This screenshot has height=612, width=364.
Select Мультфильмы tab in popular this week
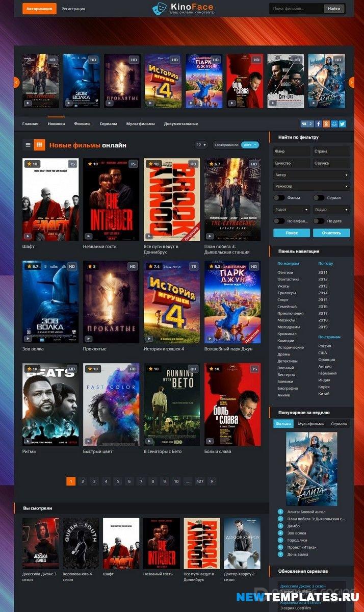click(311, 424)
